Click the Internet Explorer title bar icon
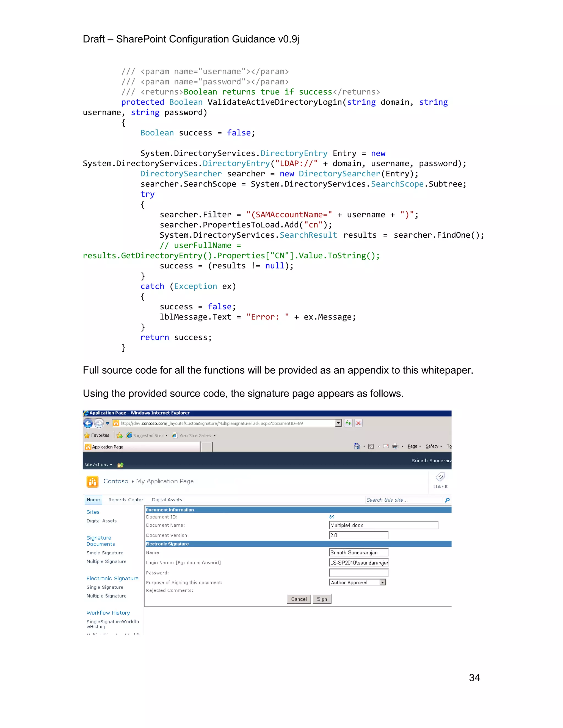 coord(86,413)
